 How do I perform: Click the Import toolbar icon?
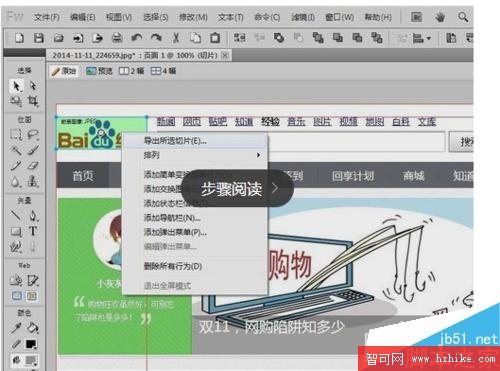(x=78, y=38)
